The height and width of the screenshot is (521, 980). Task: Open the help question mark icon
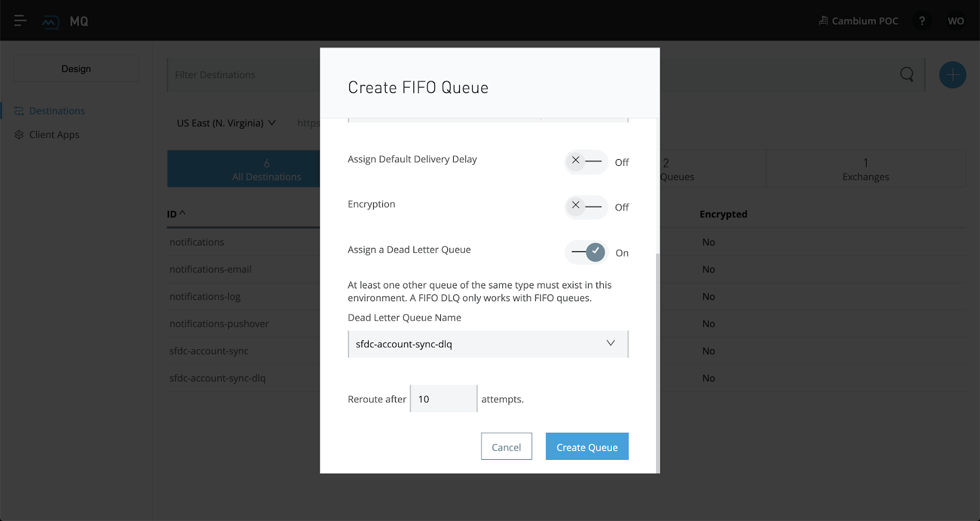[x=922, y=21]
